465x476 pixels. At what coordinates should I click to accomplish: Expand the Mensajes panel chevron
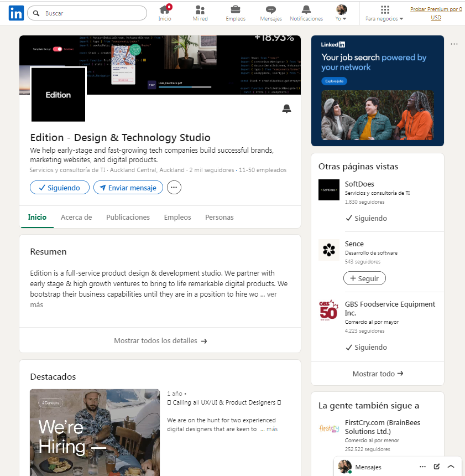[451, 467]
